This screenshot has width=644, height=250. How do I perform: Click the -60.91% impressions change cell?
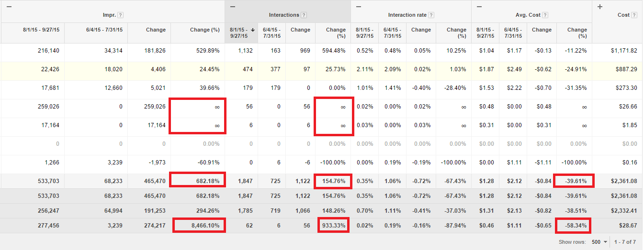208,163
